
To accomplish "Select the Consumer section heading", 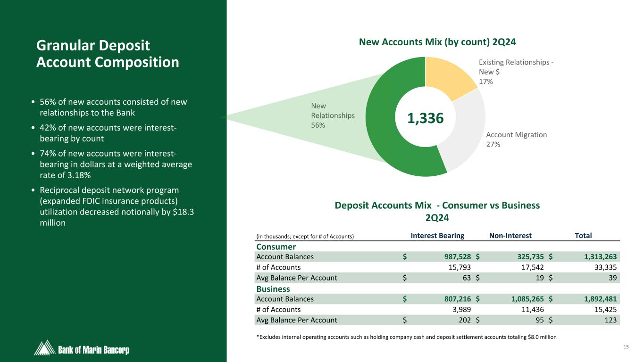I will [x=276, y=247].
